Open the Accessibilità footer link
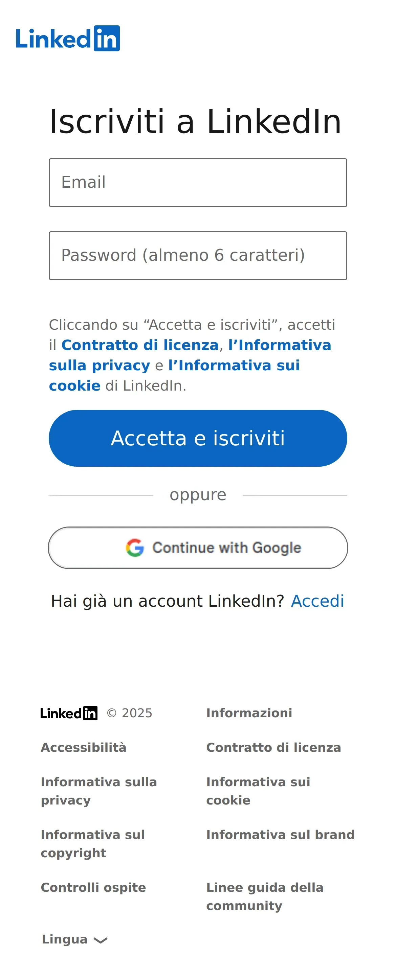The width and height of the screenshot is (396, 980). (x=83, y=748)
